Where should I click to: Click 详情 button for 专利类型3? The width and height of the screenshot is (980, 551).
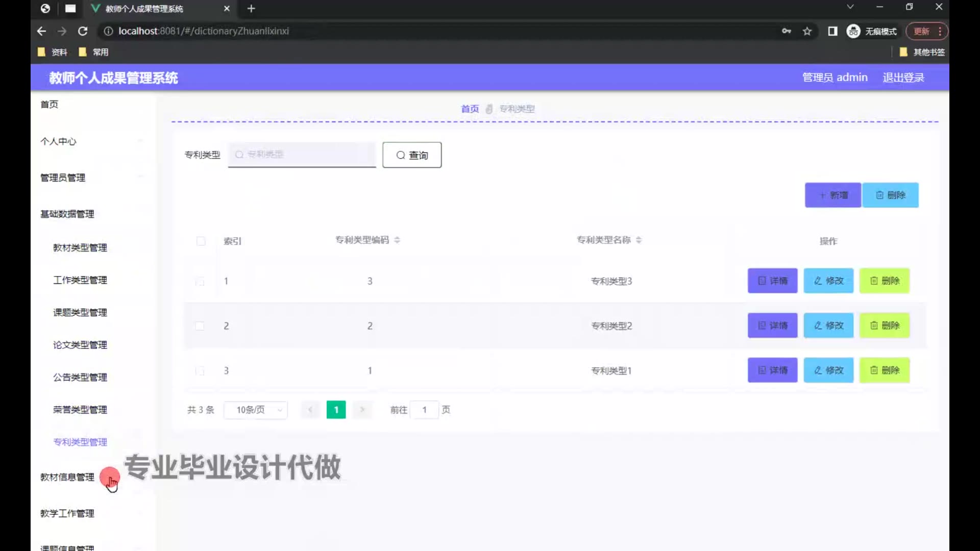pos(772,281)
